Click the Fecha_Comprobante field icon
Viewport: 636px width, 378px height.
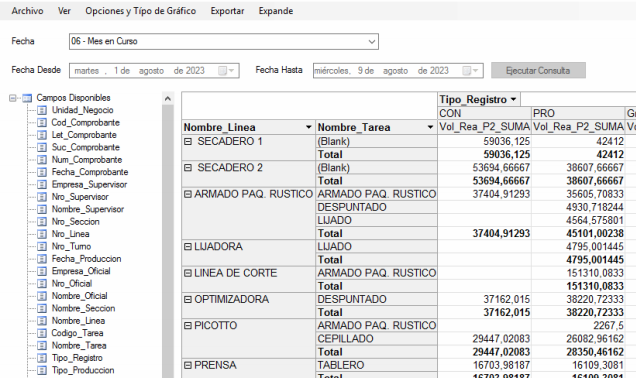42,172
